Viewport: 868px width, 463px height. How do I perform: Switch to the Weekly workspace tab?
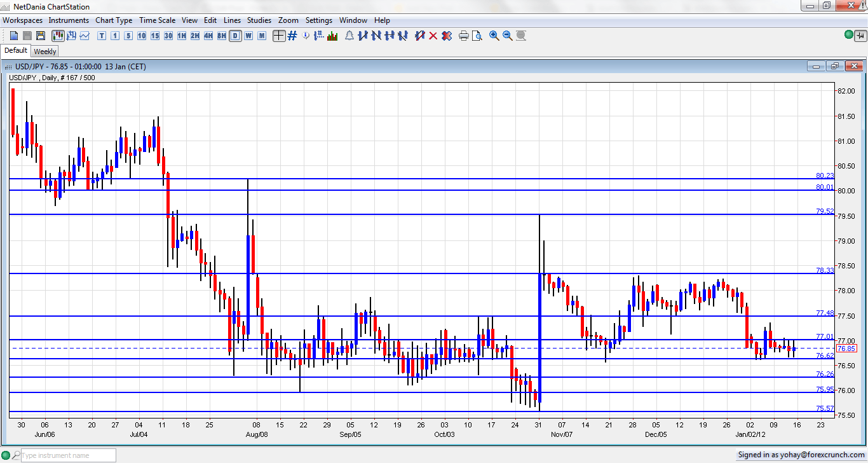(45, 52)
